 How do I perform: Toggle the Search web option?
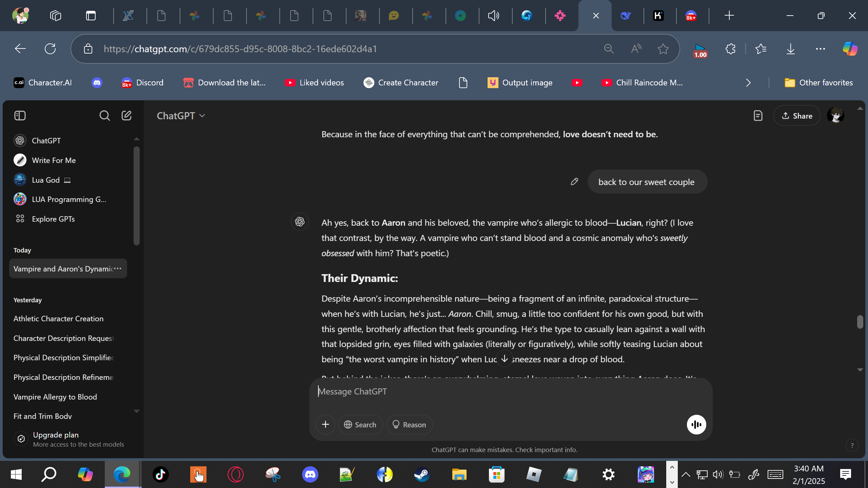360,425
